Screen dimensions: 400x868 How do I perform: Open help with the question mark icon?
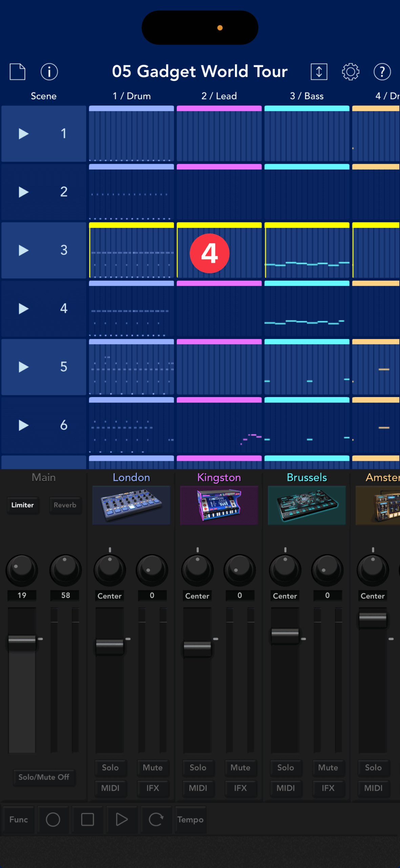tap(382, 72)
